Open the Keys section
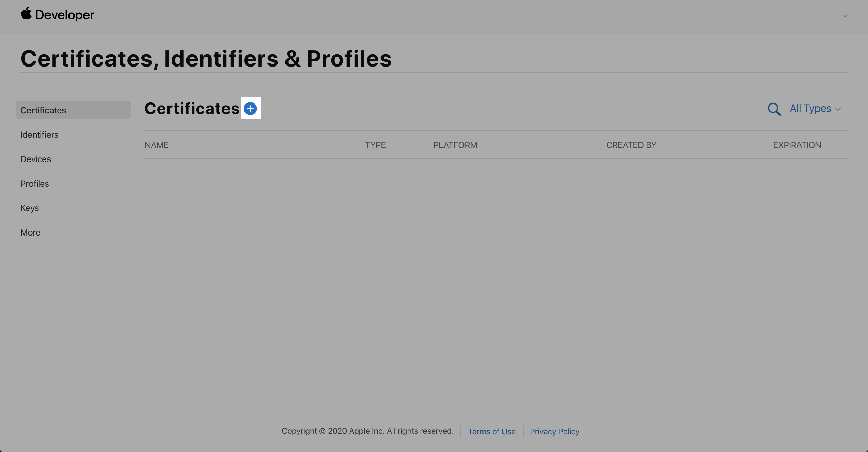868x452 pixels. pyautogui.click(x=29, y=208)
